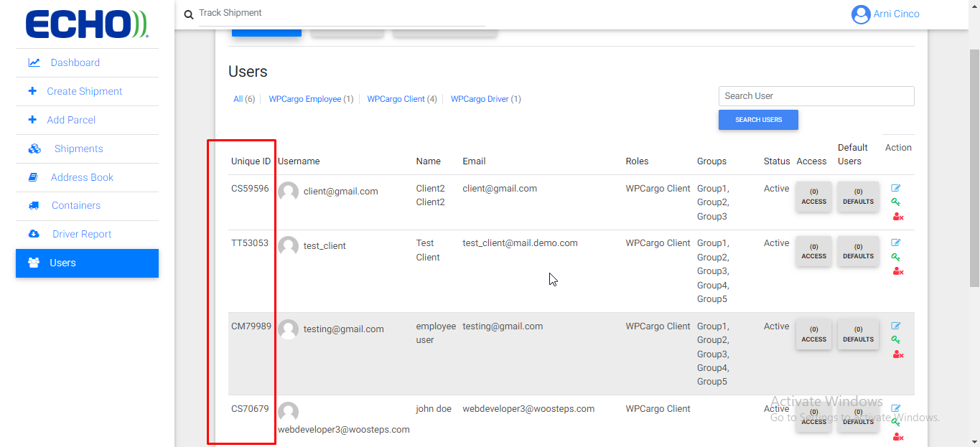Click the Unique ID CM79989

pyautogui.click(x=251, y=326)
